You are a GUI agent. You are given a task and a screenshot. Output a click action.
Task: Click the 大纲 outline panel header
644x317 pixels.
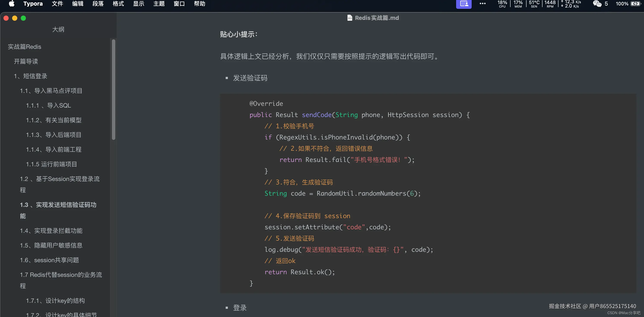pyautogui.click(x=58, y=29)
